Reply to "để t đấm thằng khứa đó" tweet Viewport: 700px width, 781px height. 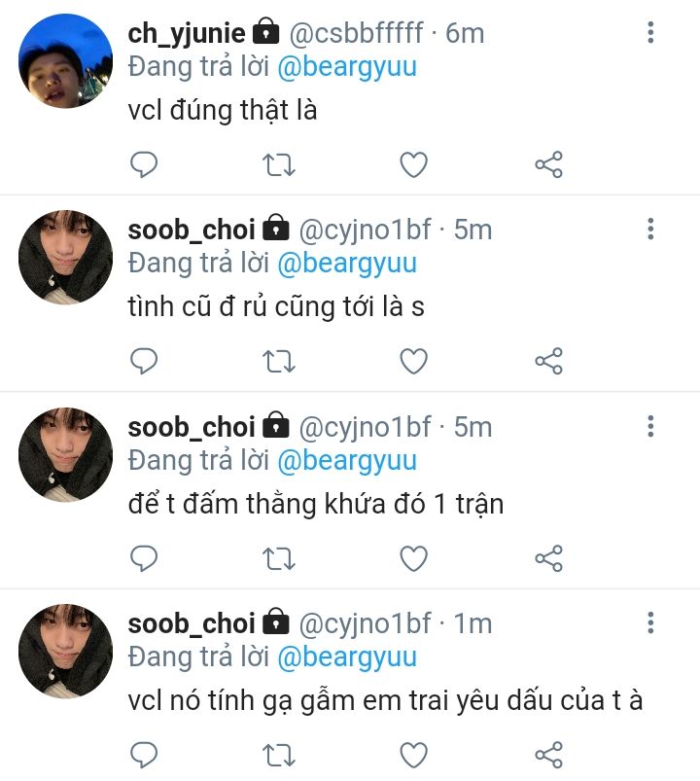[144, 558]
